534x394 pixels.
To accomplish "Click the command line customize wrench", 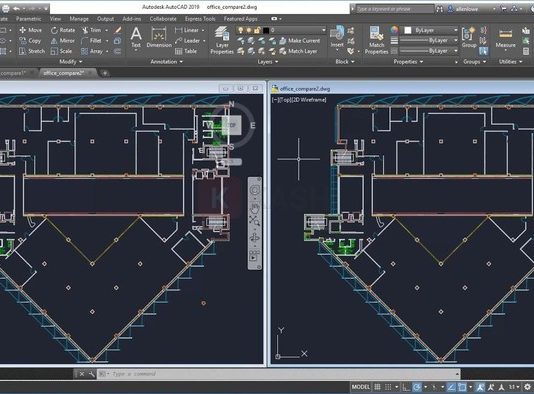I will tap(91, 374).
